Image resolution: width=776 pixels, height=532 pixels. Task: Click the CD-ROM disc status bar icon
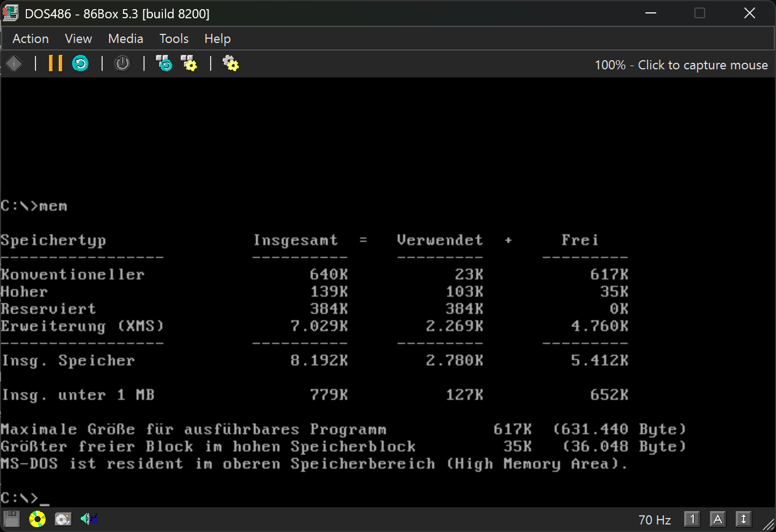38,519
